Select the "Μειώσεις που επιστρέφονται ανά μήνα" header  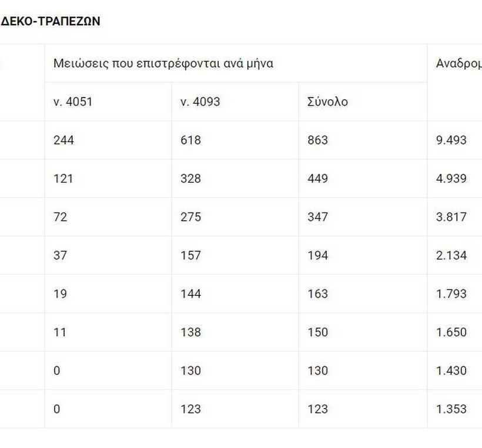click(163, 63)
